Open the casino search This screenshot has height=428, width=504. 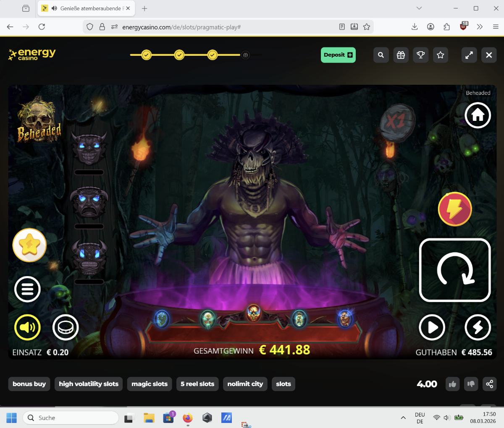(381, 55)
